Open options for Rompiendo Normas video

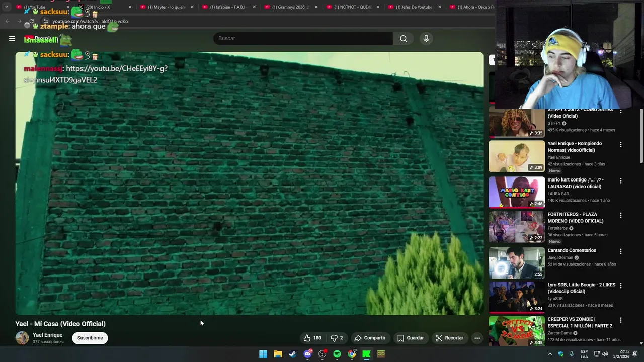620,144
